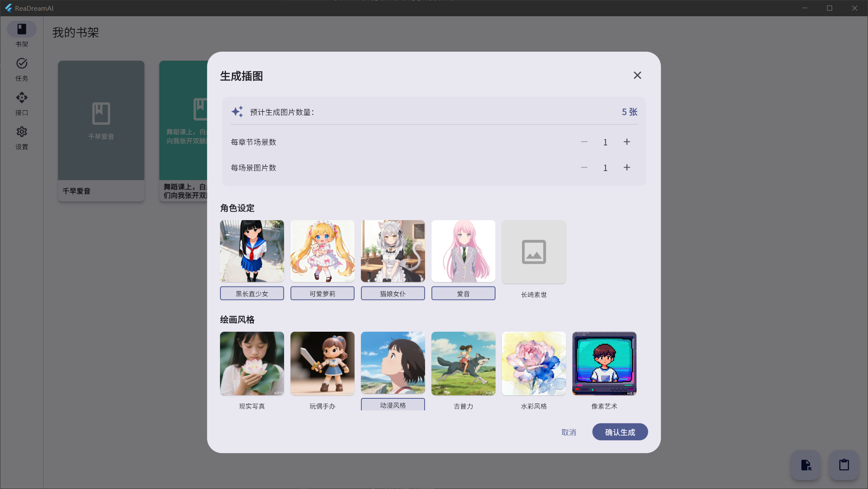Deselect the 黑长直少女 character
The width and height of the screenshot is (868, 489).
coord(252,251)
